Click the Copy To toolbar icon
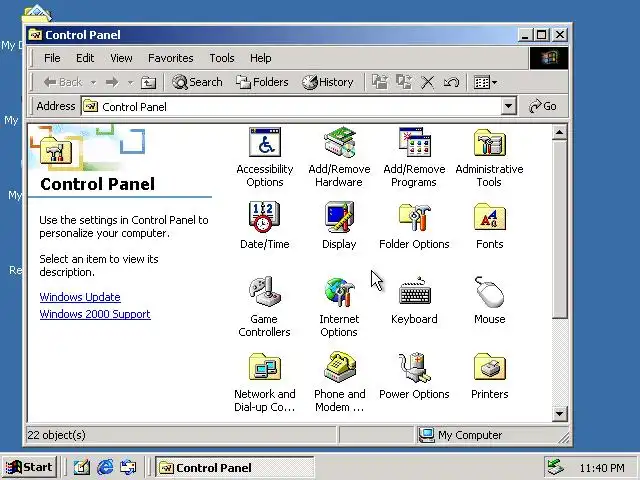640x480 pixels. click(404, 82)
